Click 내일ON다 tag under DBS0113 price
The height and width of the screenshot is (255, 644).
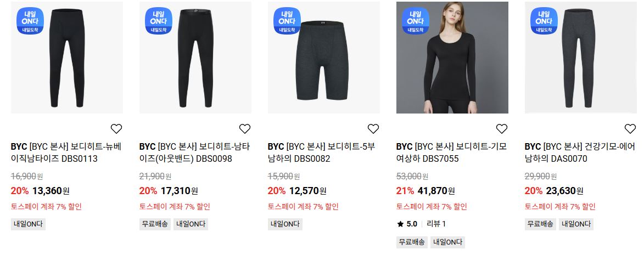tap(28, 224)
